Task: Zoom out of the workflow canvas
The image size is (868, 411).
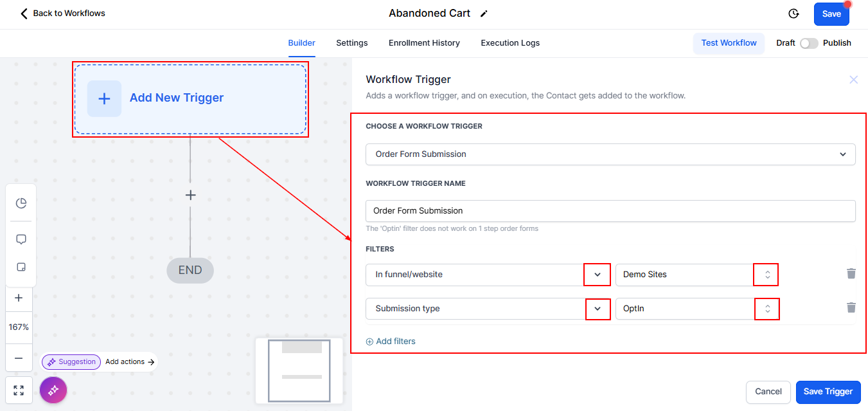Action: pyautogui.click(x=19, y=358)
